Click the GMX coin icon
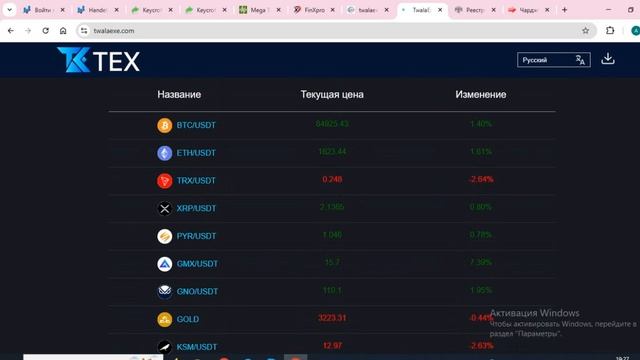640x360 pixels. pos(164,264)
